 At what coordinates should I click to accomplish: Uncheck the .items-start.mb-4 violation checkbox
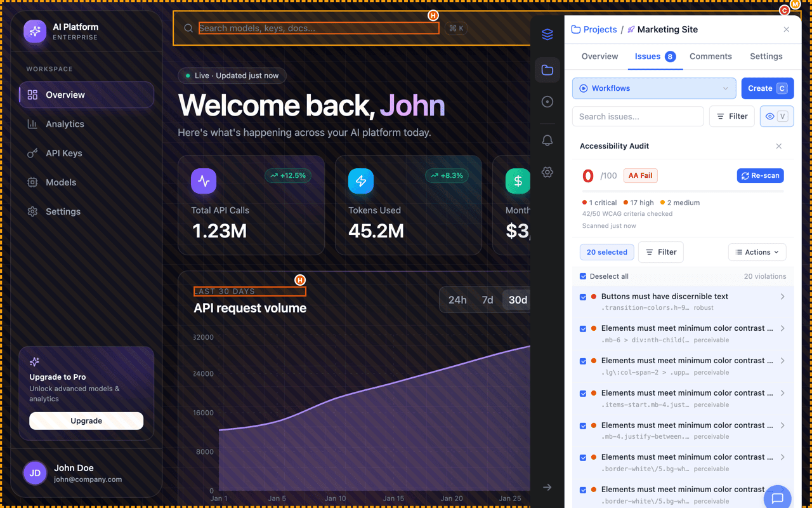(583, 394)
